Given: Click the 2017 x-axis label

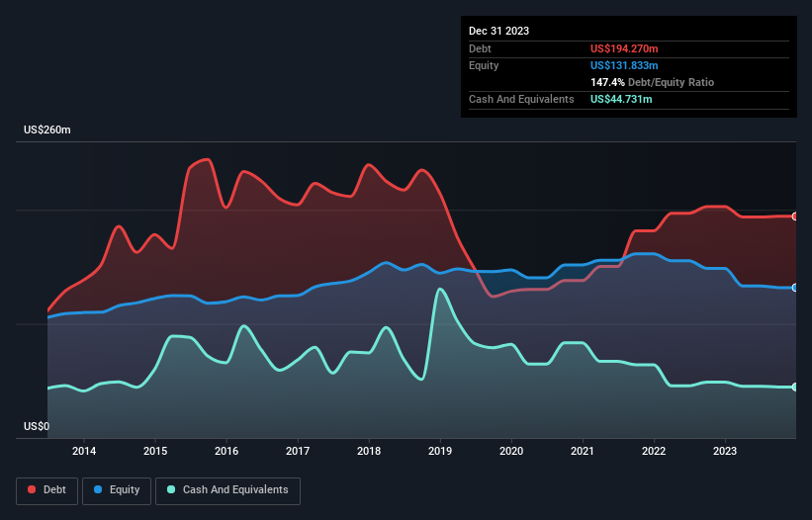Looking at the screenshot, I should tap(298, 451).
